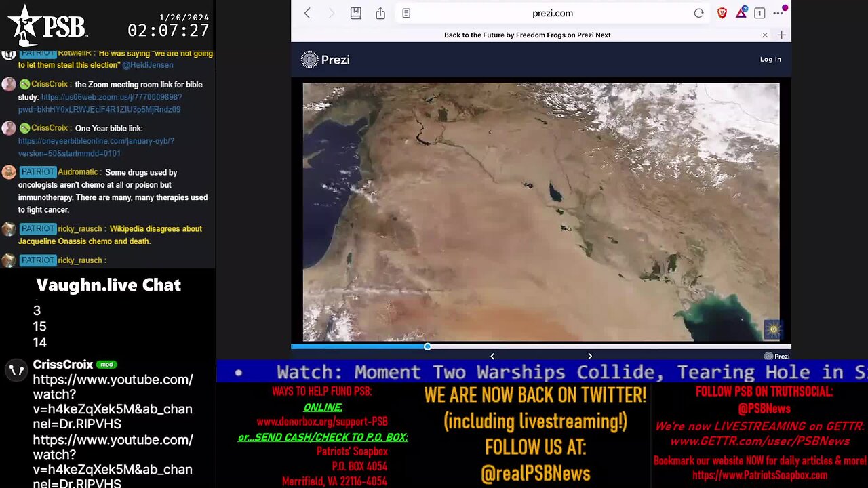This screenshot has height=488, width=868.
Task: Go to previous Prezi slide arrow
Action: [x=492, y=356]
